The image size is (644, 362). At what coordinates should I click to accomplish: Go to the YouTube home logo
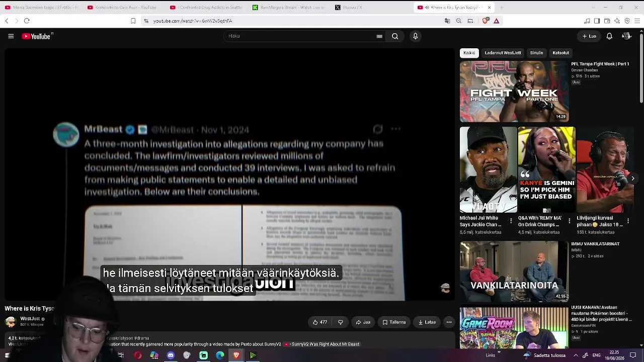[x=37, y=36]
